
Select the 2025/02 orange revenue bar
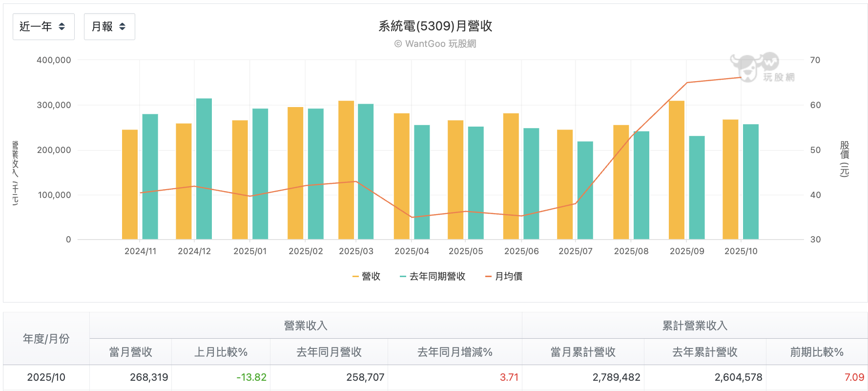pos(295,173)
